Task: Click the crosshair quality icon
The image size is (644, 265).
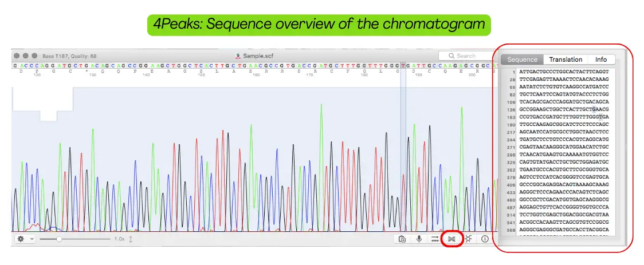Action: pyautogui.click(x=468, y=239)
